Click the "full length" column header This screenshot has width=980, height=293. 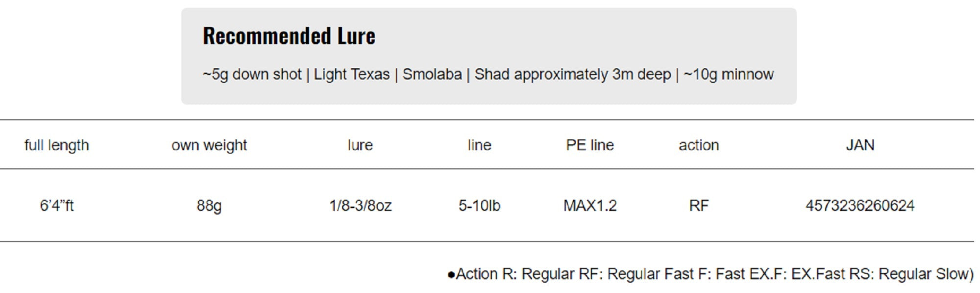pyautogui.click(x=57, y=145)
